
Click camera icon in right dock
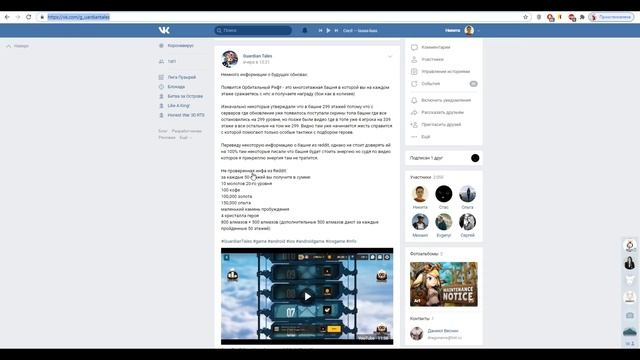tap(630, 315)
